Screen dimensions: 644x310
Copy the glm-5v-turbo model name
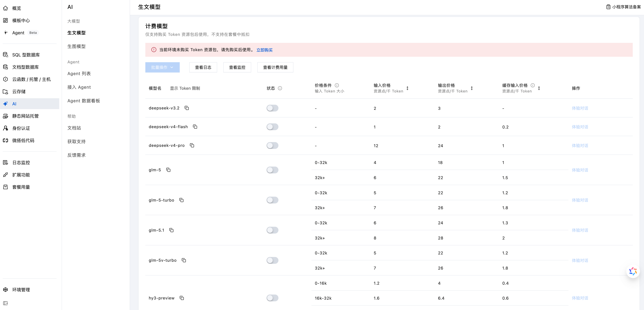pyautogui.click(x=184, y=260)
